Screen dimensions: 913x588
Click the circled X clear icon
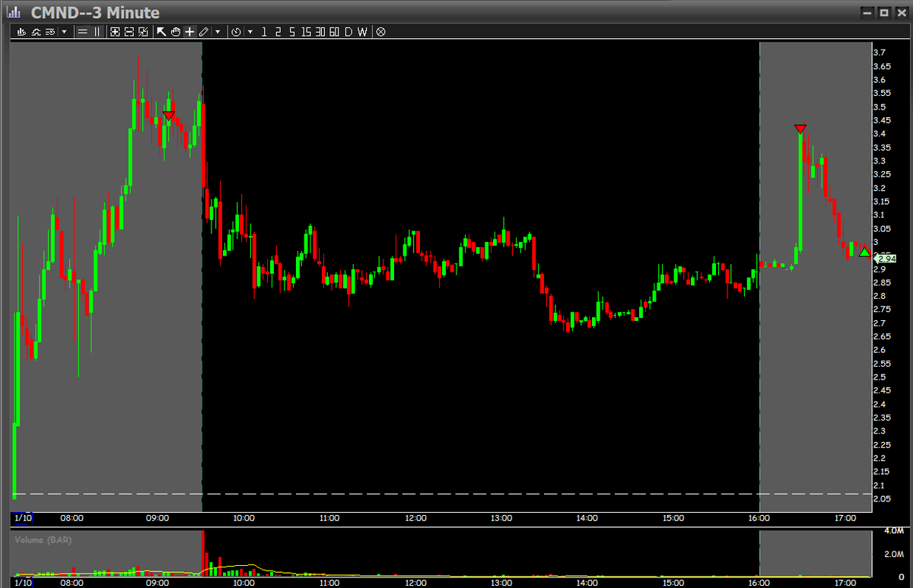coord(380,32)
